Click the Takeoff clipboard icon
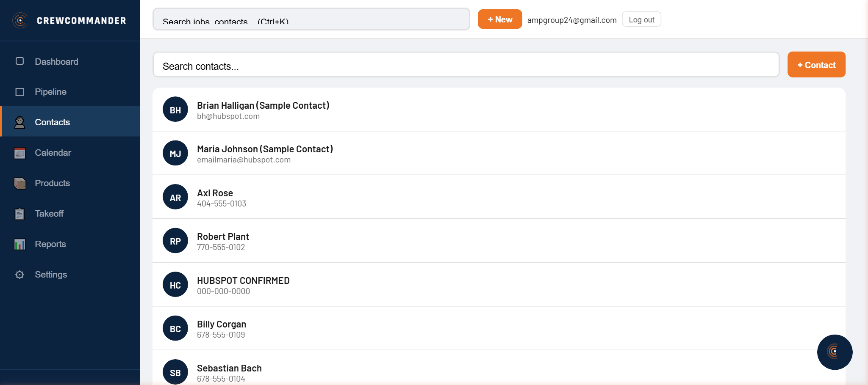This screenshot has height=385, width=868. click(19, 214)
